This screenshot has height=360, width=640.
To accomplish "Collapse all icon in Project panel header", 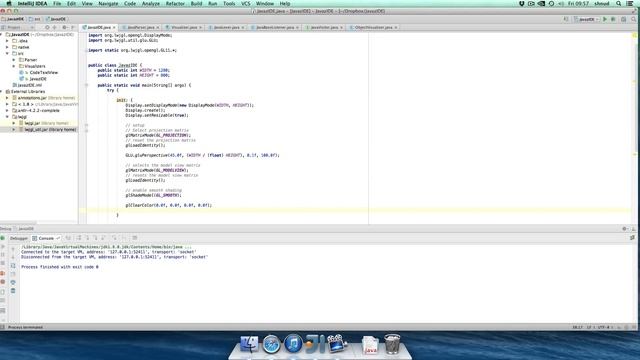I will tap(55, 27).
